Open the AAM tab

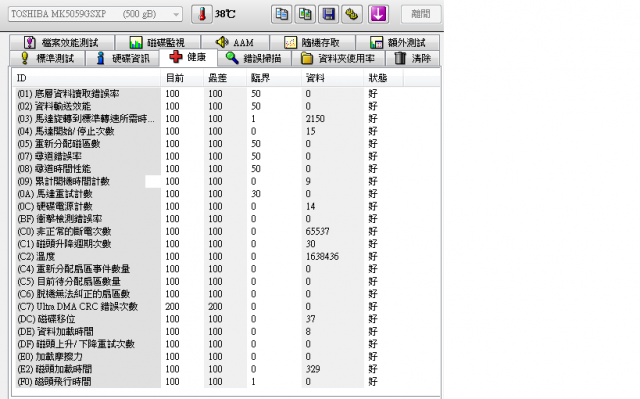(x=235, y=42)
